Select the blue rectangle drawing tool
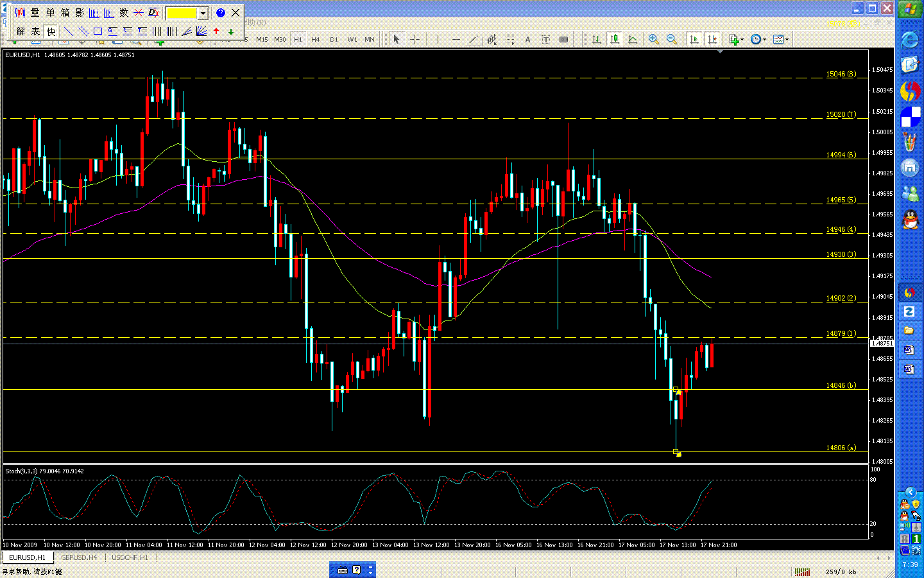Viewport: 924px width, 578px height. 98,31
